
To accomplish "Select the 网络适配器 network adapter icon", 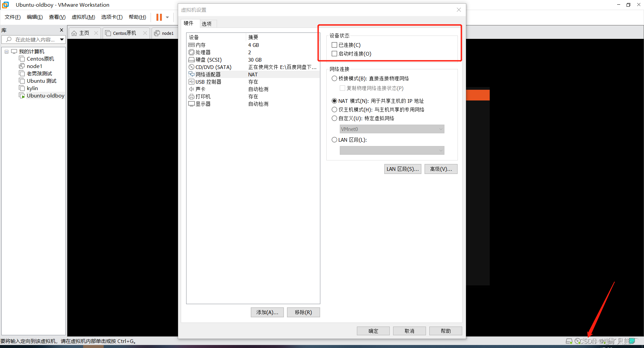I will [192, 74].
